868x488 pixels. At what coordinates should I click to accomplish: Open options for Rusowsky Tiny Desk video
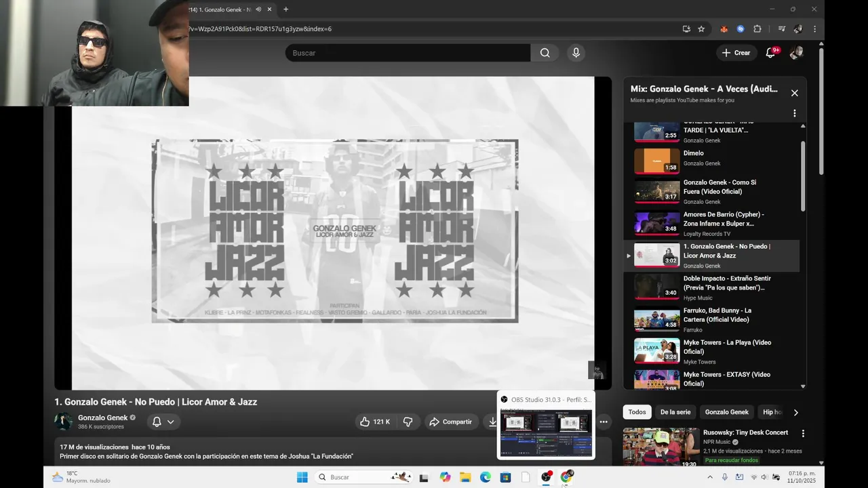coord(803,434)
